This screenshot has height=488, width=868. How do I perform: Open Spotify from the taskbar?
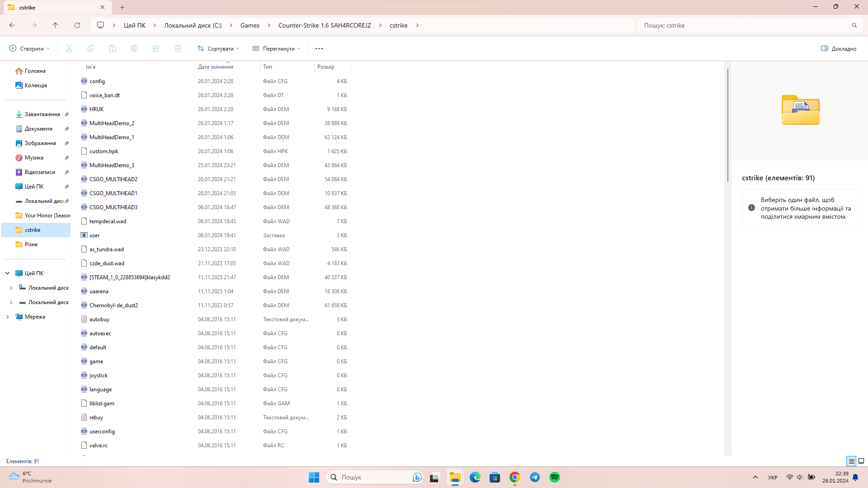coord(555,477)
